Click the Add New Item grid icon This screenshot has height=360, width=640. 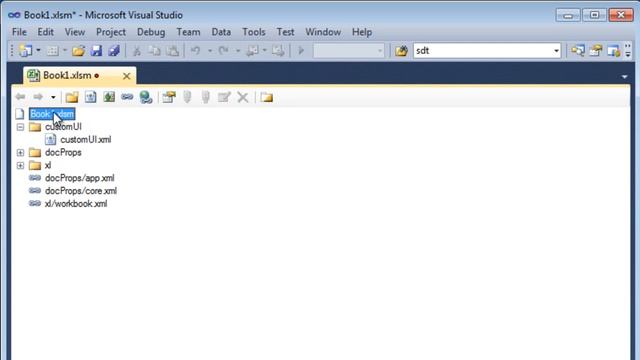(x=53, y=51)
